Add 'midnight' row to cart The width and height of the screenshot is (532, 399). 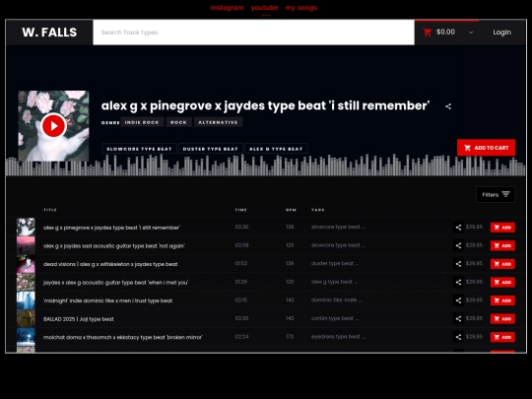tap(502, 300)
